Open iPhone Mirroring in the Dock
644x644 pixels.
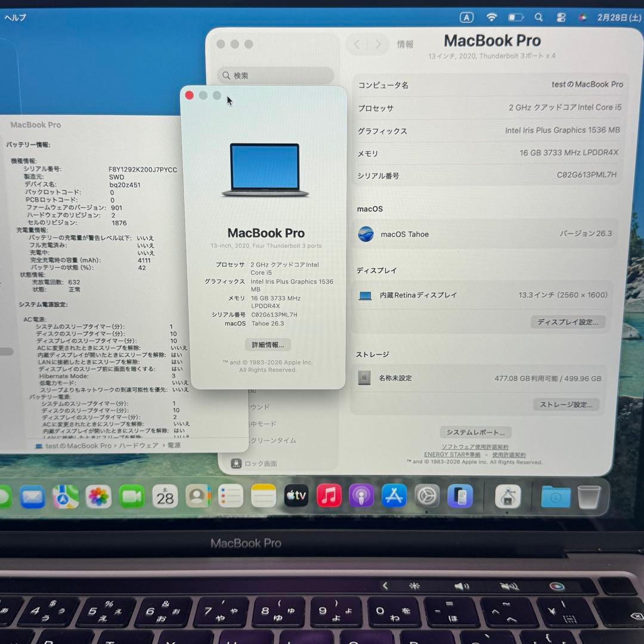tap(460, 496)
